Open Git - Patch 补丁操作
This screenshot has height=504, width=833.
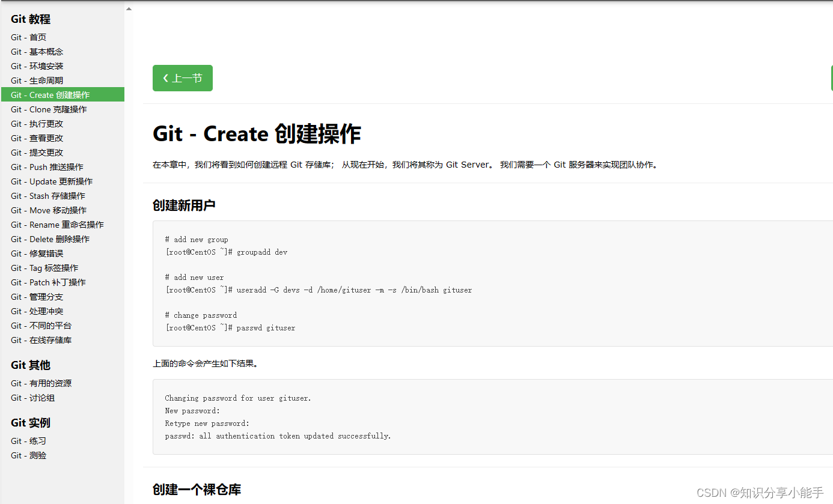point(48,282)
